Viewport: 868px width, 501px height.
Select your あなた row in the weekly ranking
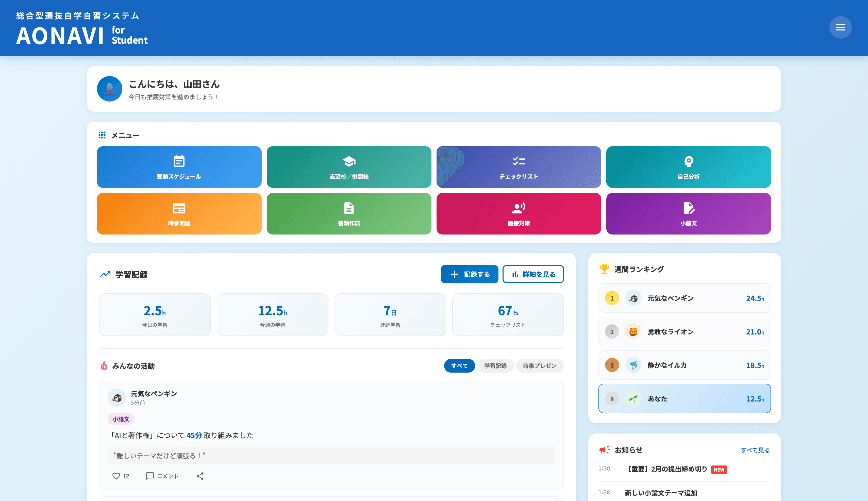tap(684, 398)
